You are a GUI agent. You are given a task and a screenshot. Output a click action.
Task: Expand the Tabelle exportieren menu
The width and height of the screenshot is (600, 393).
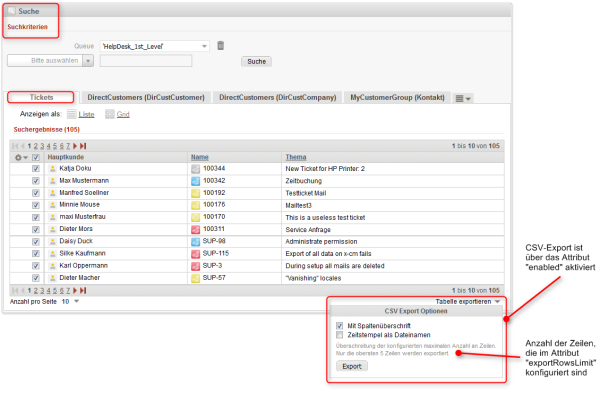(468, 302)
